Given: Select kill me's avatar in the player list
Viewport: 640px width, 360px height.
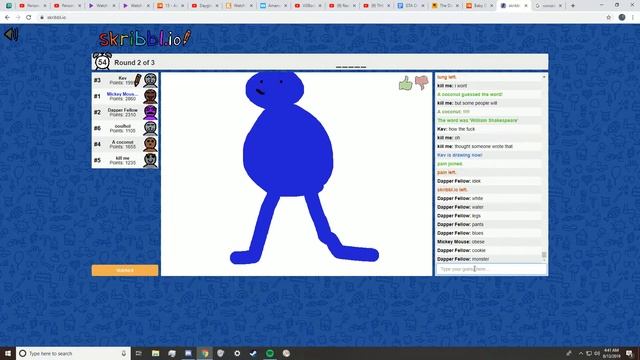Looking at the screenshot, I should (150, 160).
